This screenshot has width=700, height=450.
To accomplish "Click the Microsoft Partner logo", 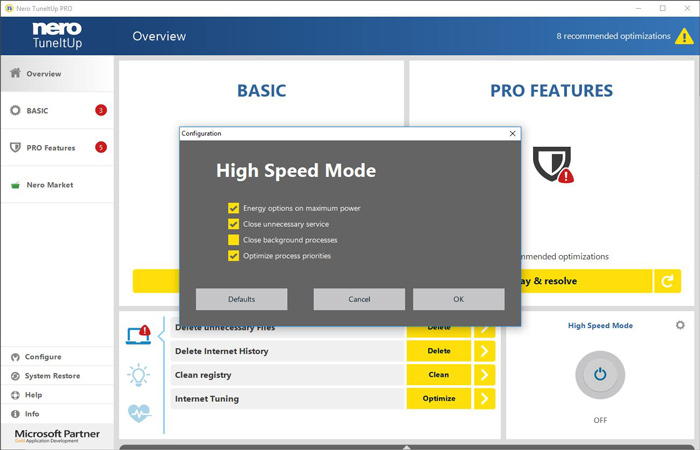I will 57,435.
